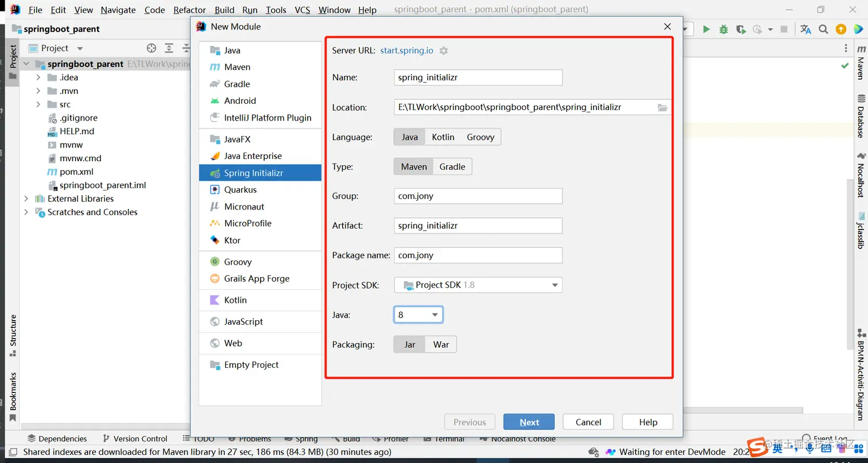Expand the .idea folder
Screen dimensions: 868x463
click(x=38, y=77)
